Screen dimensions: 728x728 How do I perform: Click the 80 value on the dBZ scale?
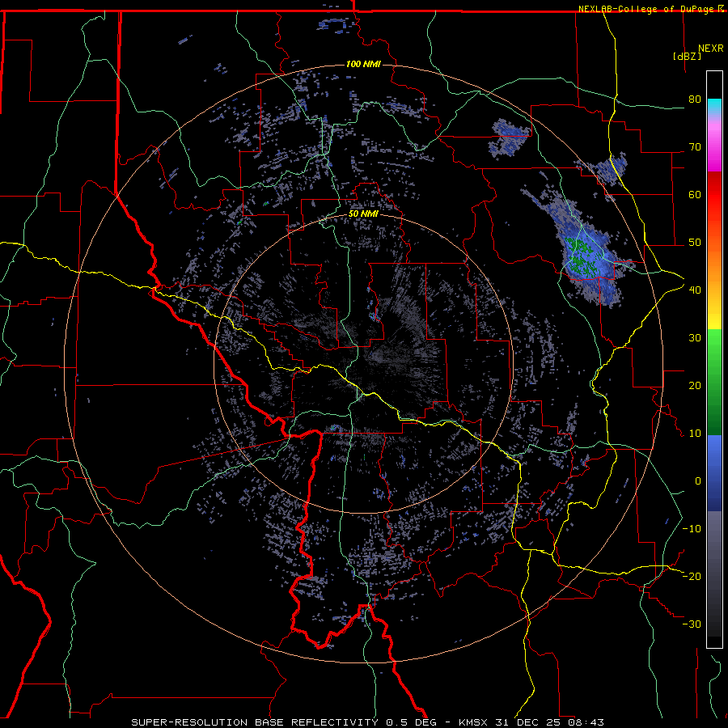pyautogui.click(x=695, y=99)
